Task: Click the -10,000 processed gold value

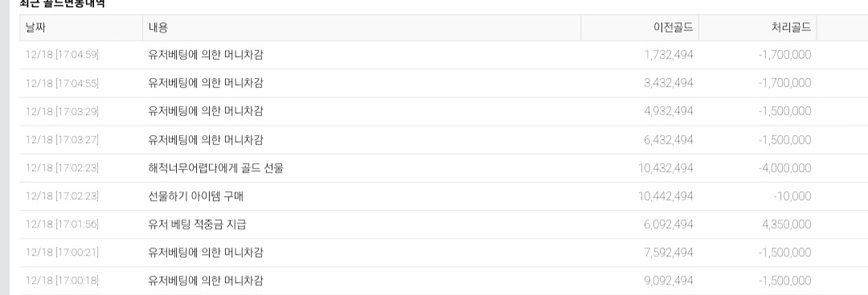Action: [x=793, y=196]
